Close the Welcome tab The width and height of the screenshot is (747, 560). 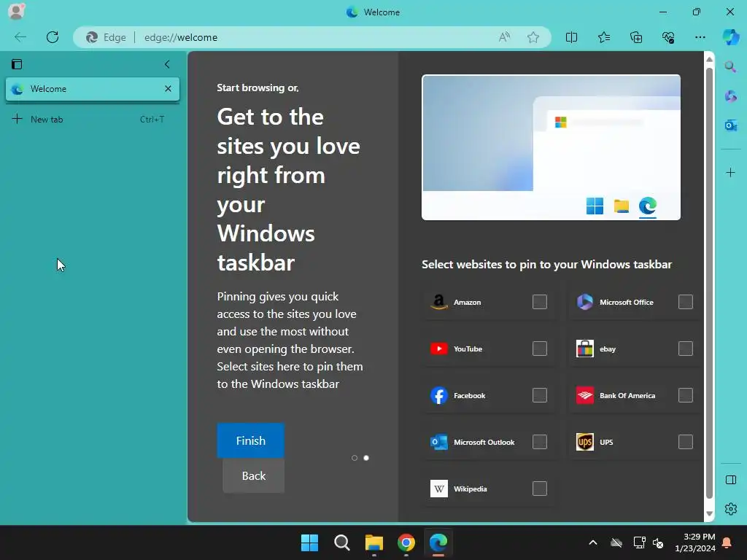coord(168,88)
